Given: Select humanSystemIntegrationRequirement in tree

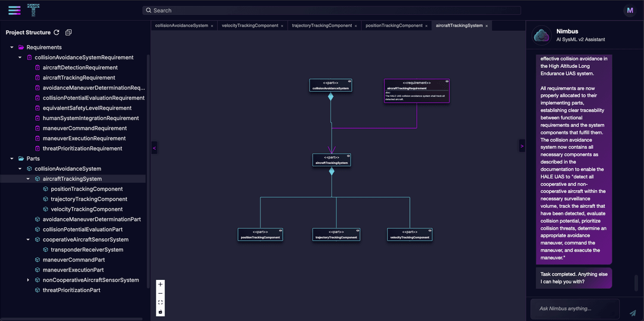Looking at the screenshot, I should pos(91,118).
